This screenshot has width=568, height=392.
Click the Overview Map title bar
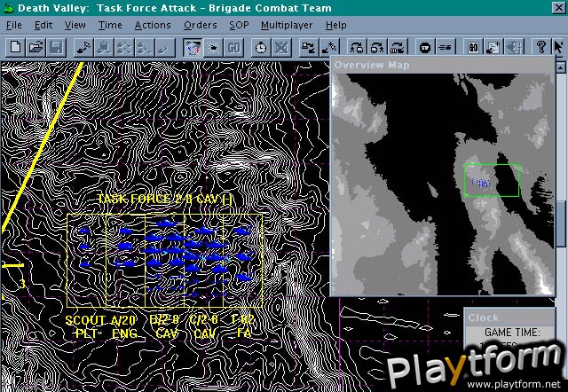[x=442, y=65]
